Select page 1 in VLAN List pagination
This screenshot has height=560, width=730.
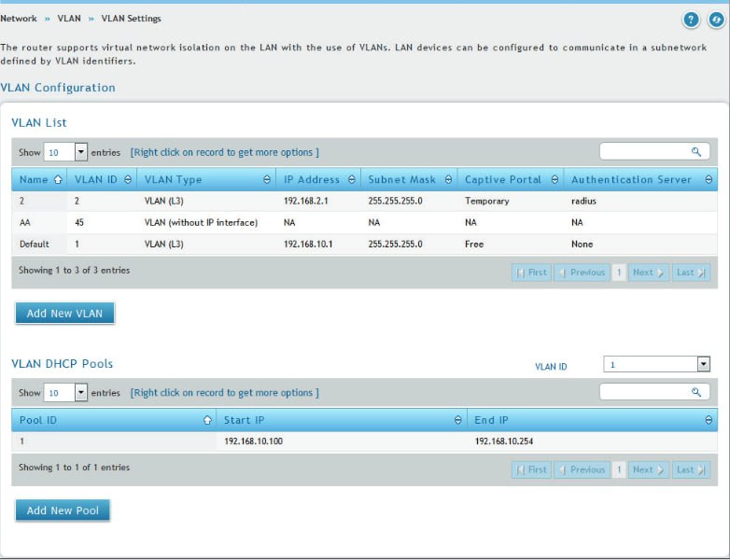tap(619, 273)
